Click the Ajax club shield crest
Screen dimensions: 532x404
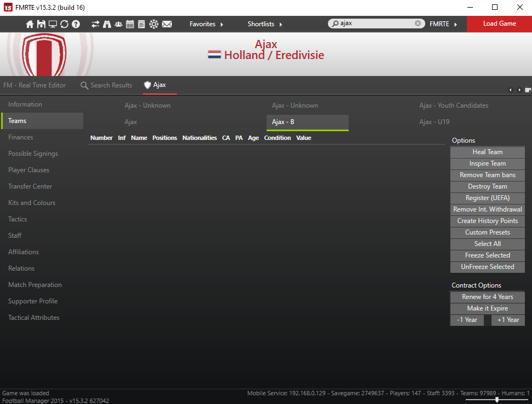click(44, 55)
